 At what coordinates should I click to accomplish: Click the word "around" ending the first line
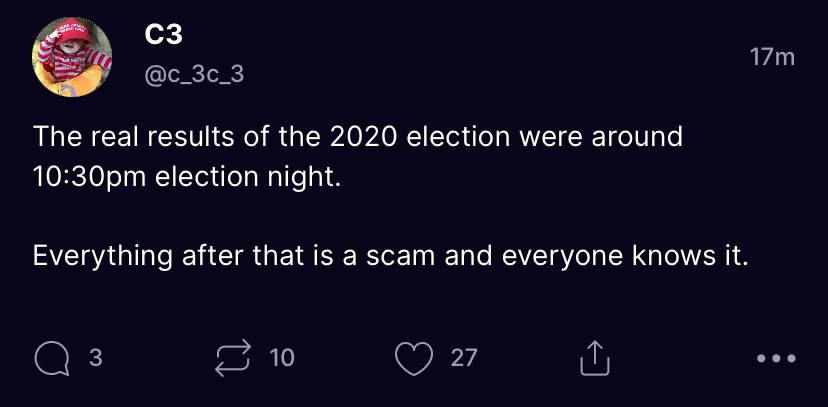[x=635, y=137]
